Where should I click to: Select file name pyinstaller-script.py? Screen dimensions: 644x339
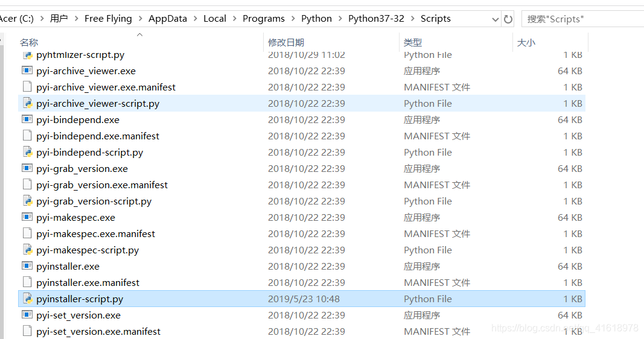click(80, 299)
